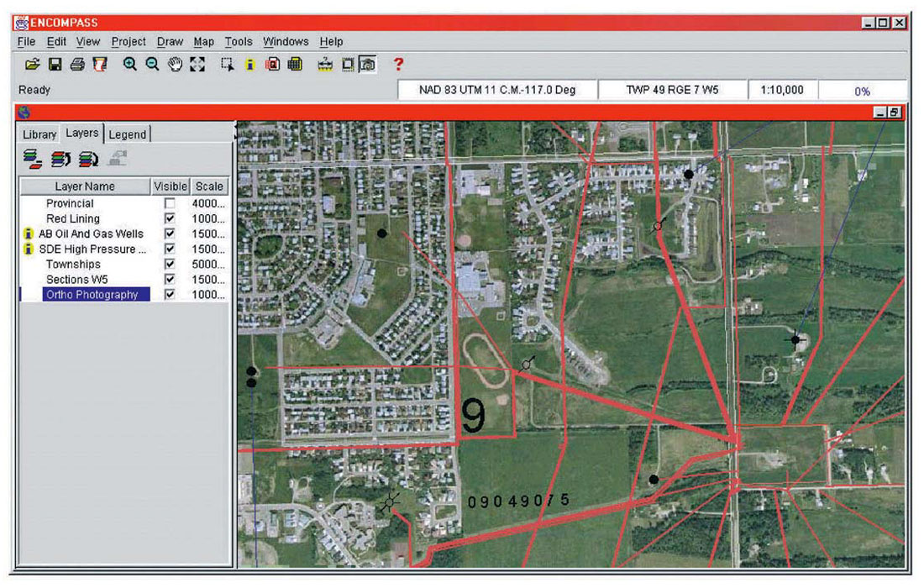Restore the inner map window
This screenshot has height=588, width=924.
pos(894,112)
